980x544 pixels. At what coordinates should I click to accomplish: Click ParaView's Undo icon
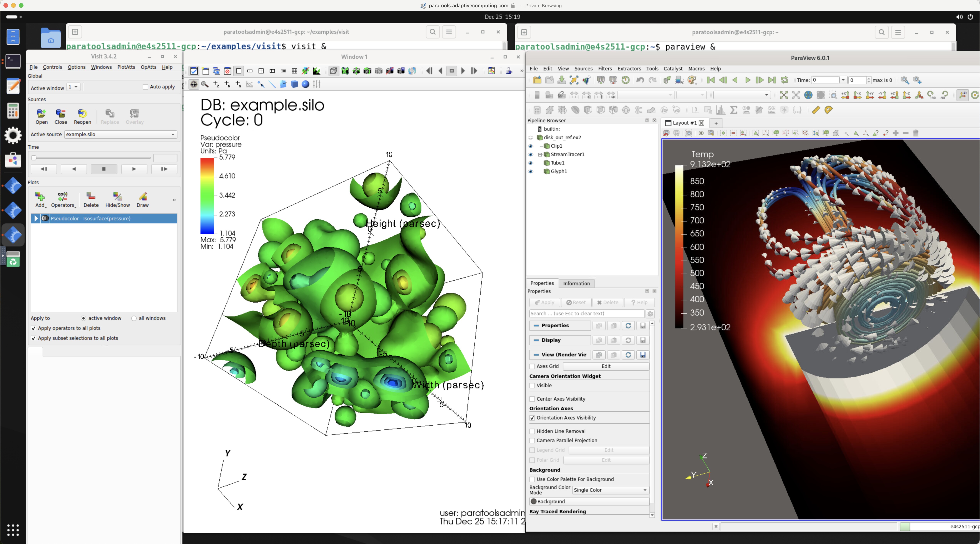tap(640, 80)
